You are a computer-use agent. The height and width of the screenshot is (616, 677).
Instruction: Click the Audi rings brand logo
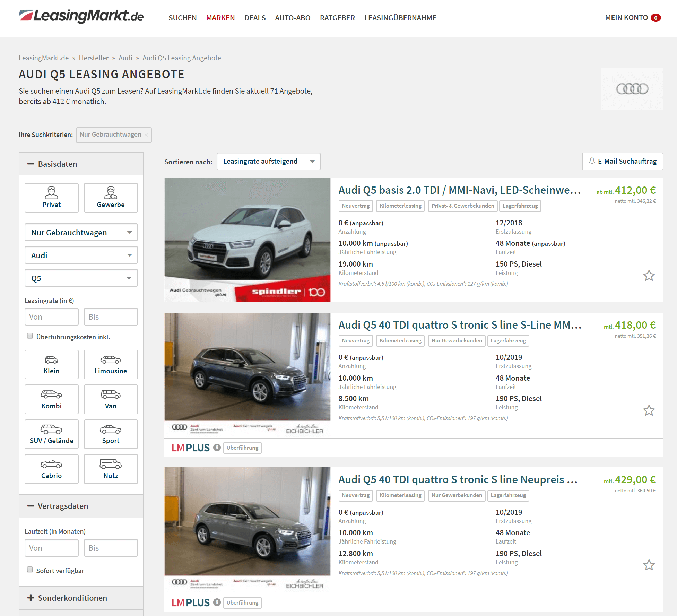click(x=632, y=89)
